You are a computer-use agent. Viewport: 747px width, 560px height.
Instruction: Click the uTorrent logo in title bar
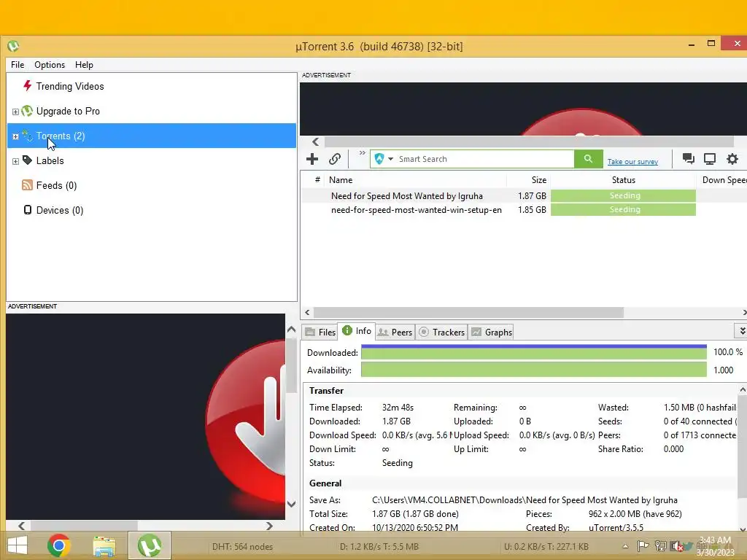[x=13, y=46]
